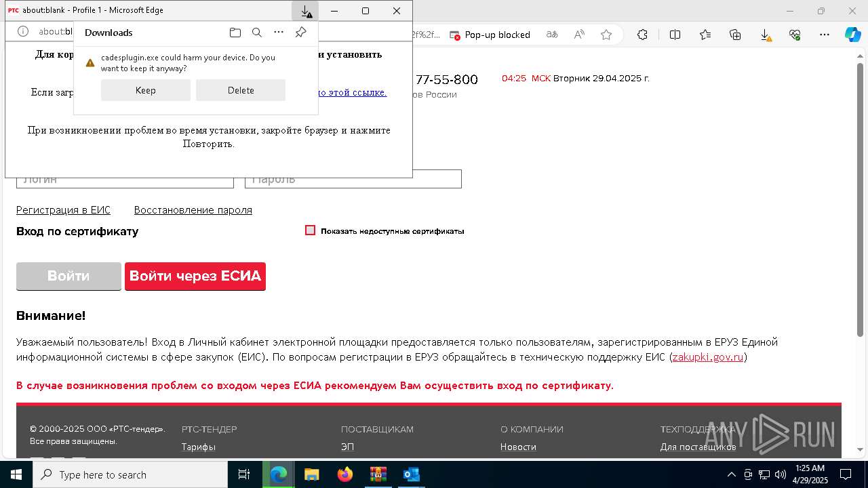Open Edge Settings and more menu

[825, 35]
